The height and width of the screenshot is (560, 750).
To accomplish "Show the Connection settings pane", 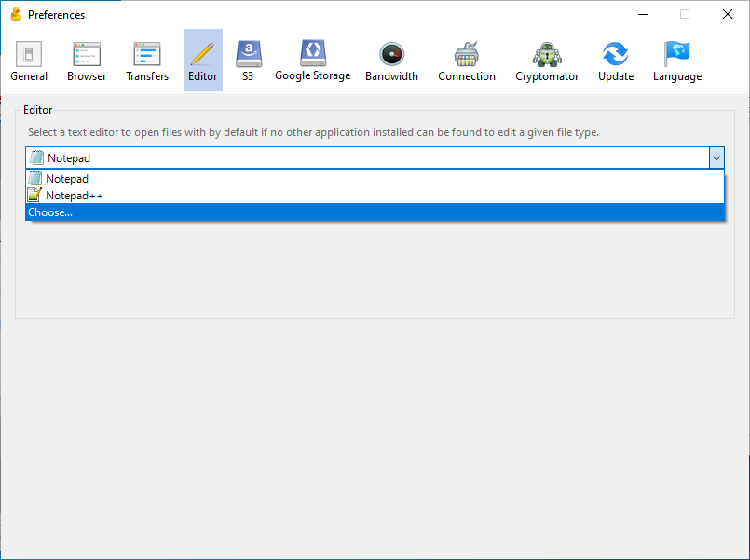I will (466, 61).
